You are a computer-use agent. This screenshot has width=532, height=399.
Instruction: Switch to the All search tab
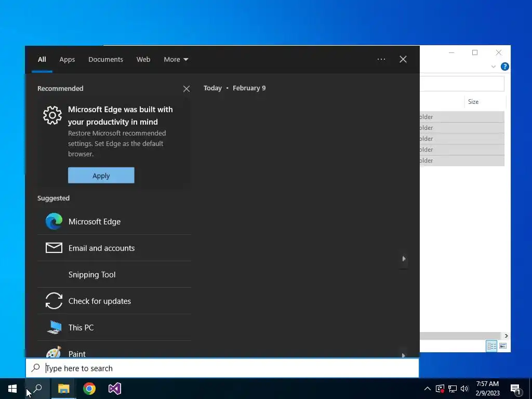42,59
